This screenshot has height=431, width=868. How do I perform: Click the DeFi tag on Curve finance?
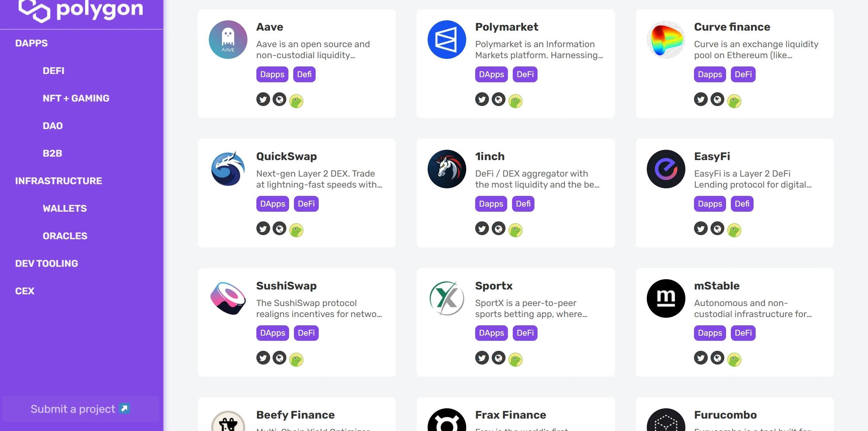pyautogui.click(x=743, y=74)
